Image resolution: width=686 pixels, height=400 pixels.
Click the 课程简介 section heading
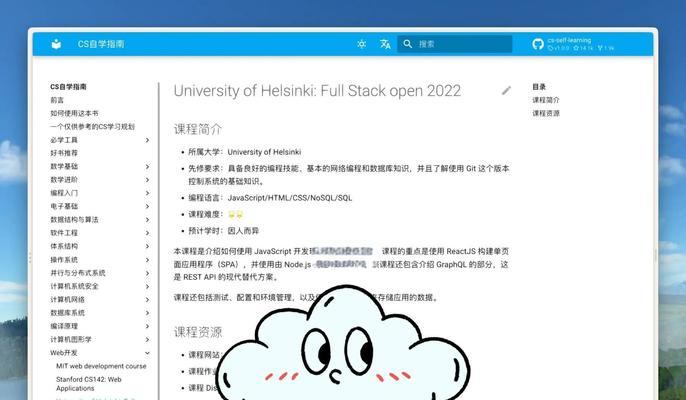(198, 129)
